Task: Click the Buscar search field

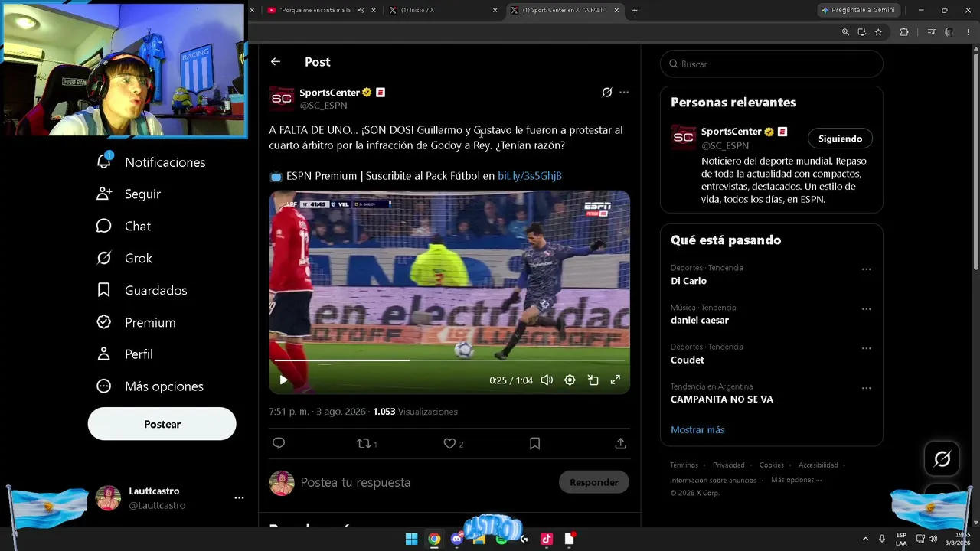Action: (x=772, y=64)
